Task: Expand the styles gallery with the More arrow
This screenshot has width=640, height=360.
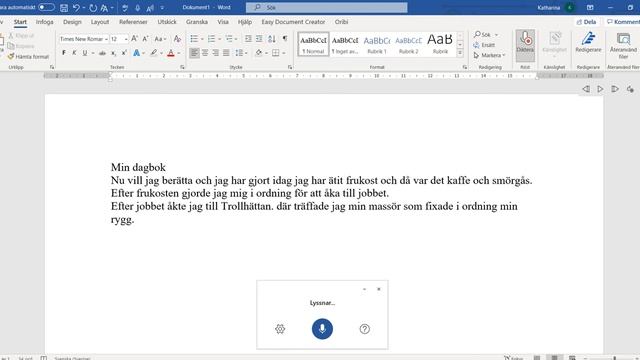Action: click(460, 53)
